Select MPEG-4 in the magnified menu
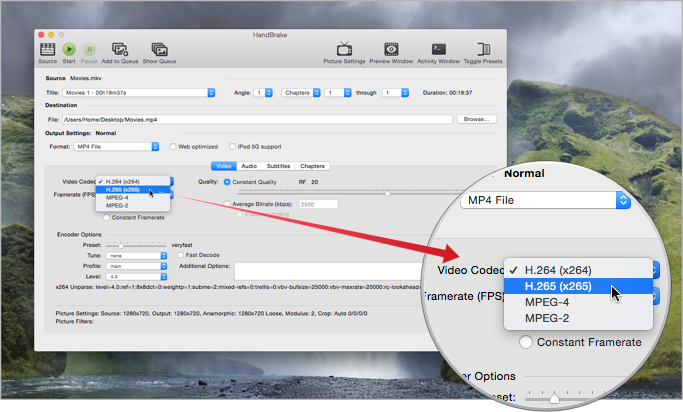This screenshot has width=683, height=412. (578, 302)
